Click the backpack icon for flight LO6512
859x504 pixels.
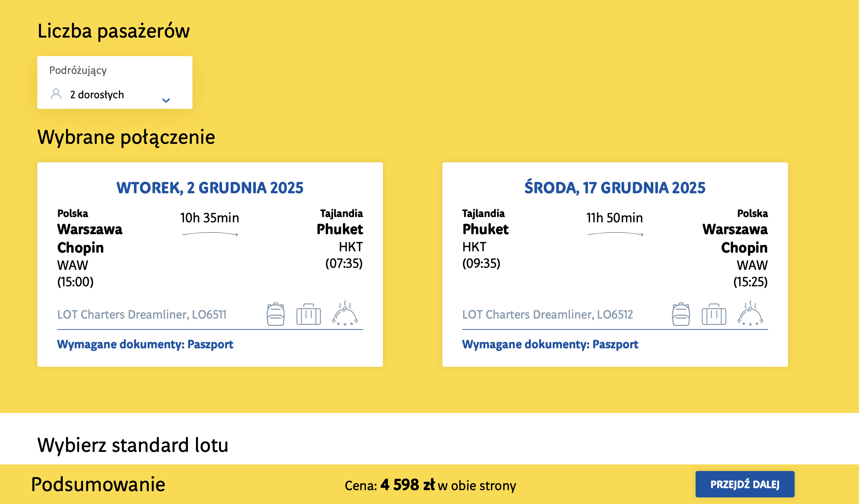point(681,314)
